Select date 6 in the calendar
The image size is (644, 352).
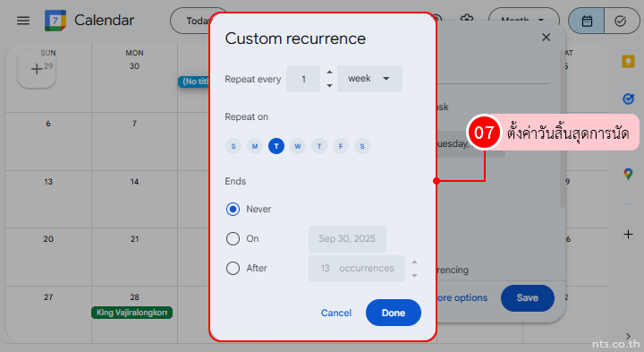click(48, 124)
